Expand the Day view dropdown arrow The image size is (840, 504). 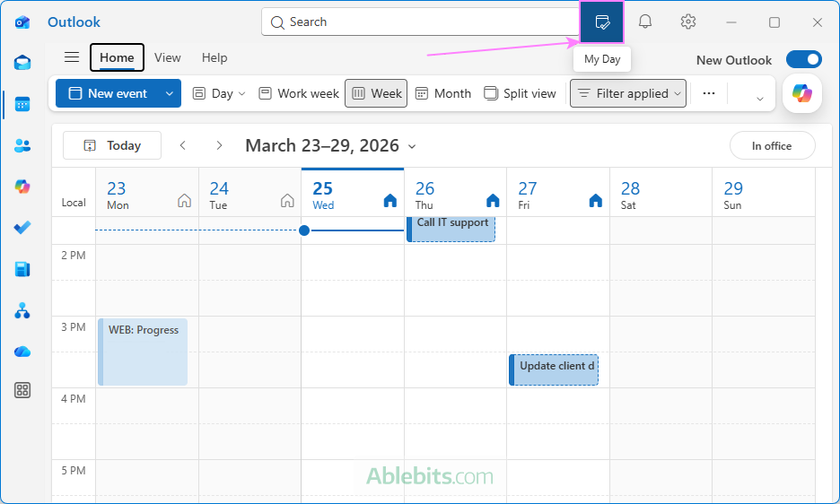[241, 94]
